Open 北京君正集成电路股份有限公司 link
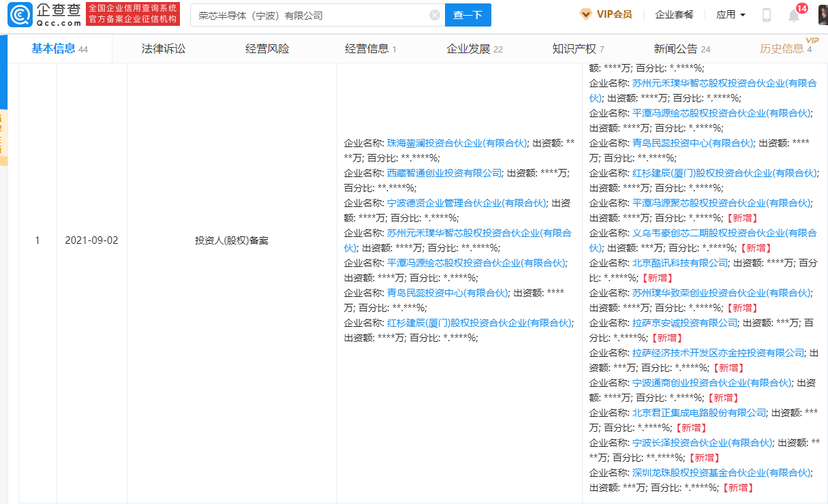Screen dimensions: 828x504 click(x=699, y=413)
